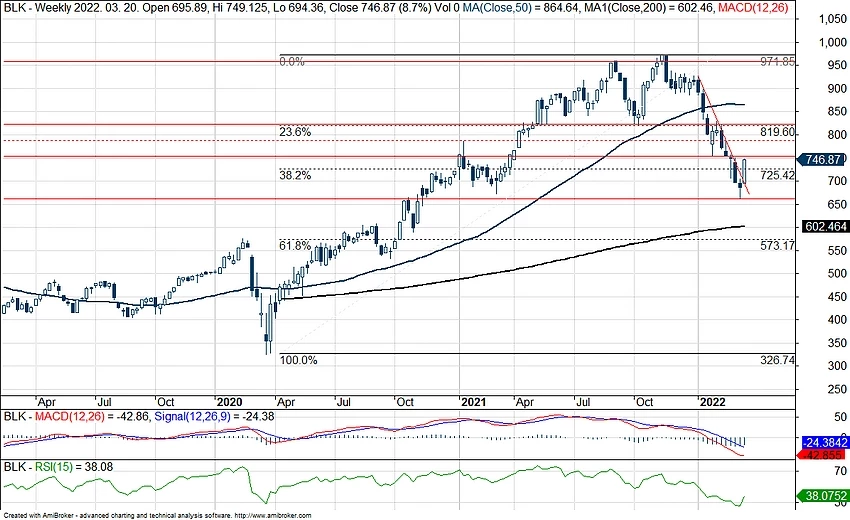Click the BLK - Weekly chart title text
The width and height of the screenshot is (850, 520).
pyautogui.click(x=36, y=8)
